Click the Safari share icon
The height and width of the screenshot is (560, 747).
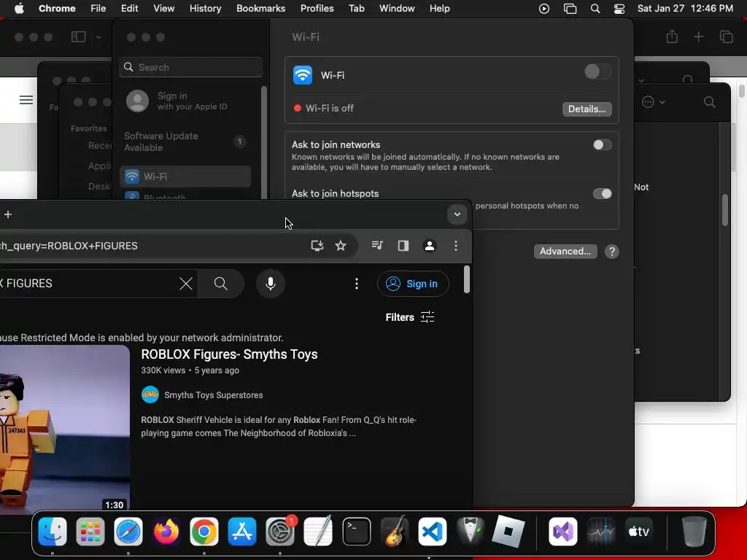pyautogui.click(x=672, y=36)
